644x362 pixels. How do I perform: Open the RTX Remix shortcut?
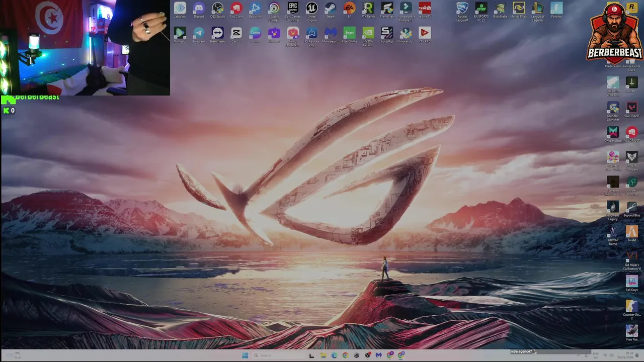click(368, 11)
